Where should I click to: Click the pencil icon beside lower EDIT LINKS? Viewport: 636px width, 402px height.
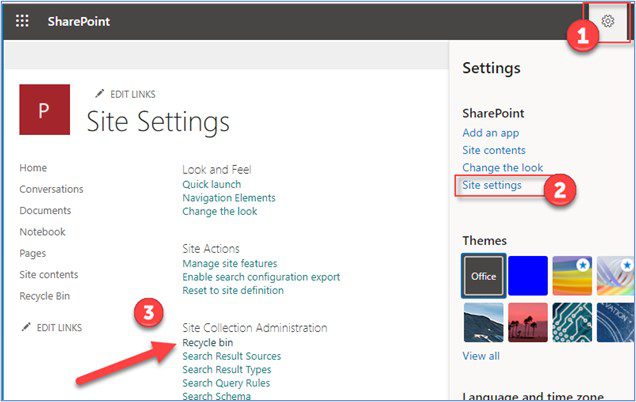coord(26,327)
